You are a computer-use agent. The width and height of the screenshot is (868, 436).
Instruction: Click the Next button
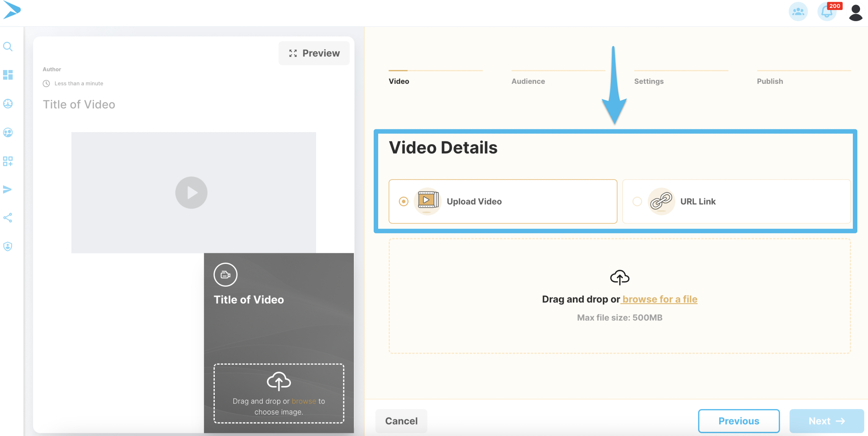coord(827,421)
